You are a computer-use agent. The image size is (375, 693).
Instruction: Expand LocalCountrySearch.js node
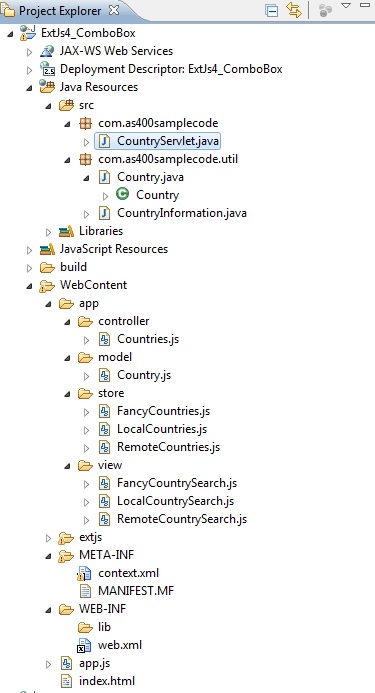[87, 502]
